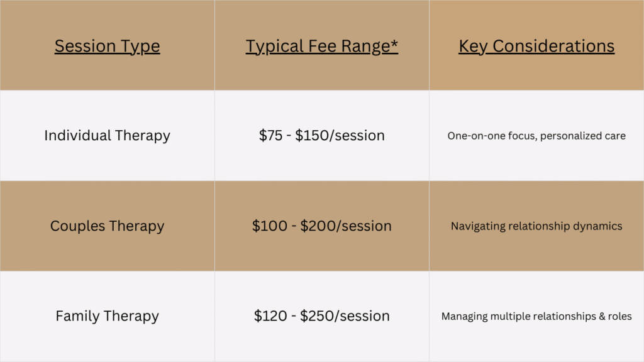Click the Typical Fee Range* header
The image size is (644, 362).
321,46
